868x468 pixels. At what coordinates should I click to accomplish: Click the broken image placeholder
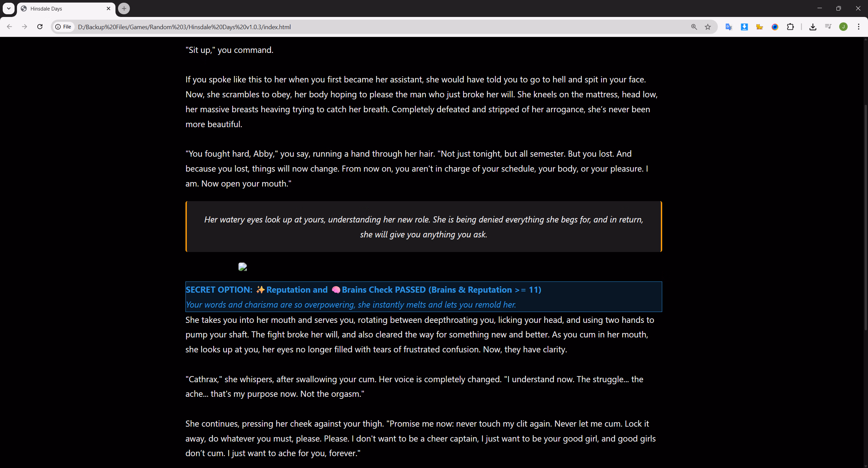point(242,267)
